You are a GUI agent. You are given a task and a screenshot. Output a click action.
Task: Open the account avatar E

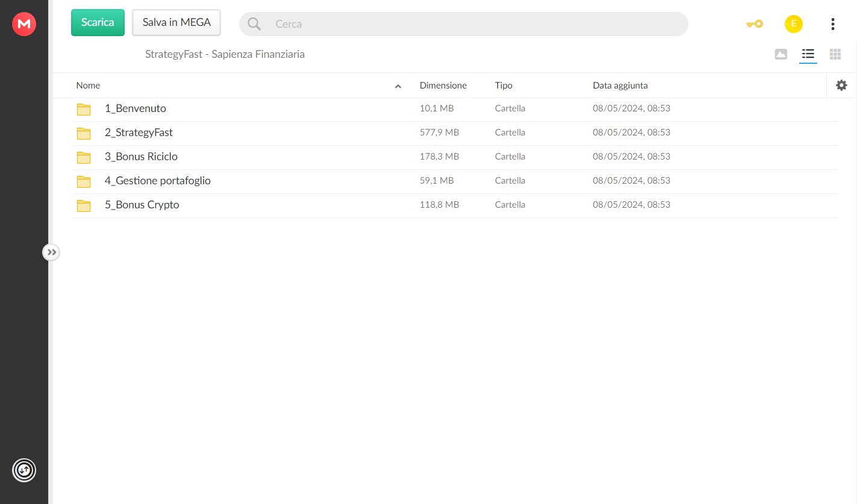(x=794, y=24)
